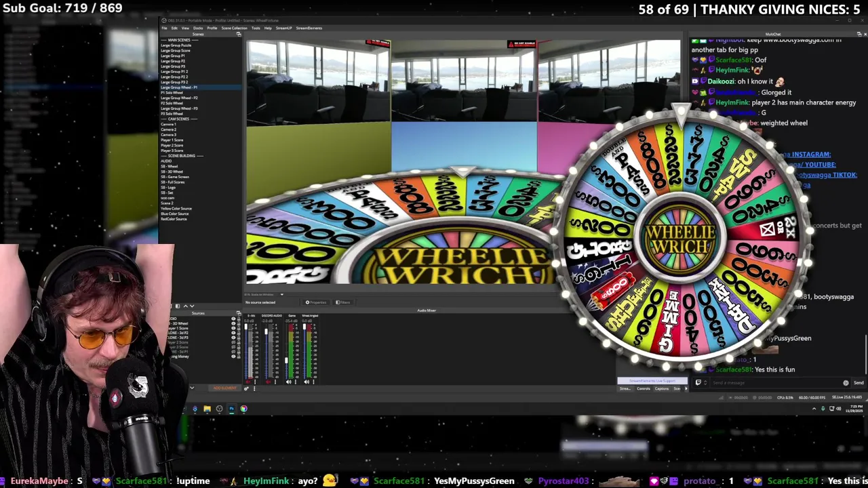
Task: Open color wheel app in taskbar
Action: pyautogui.click(x=243, y=409)
